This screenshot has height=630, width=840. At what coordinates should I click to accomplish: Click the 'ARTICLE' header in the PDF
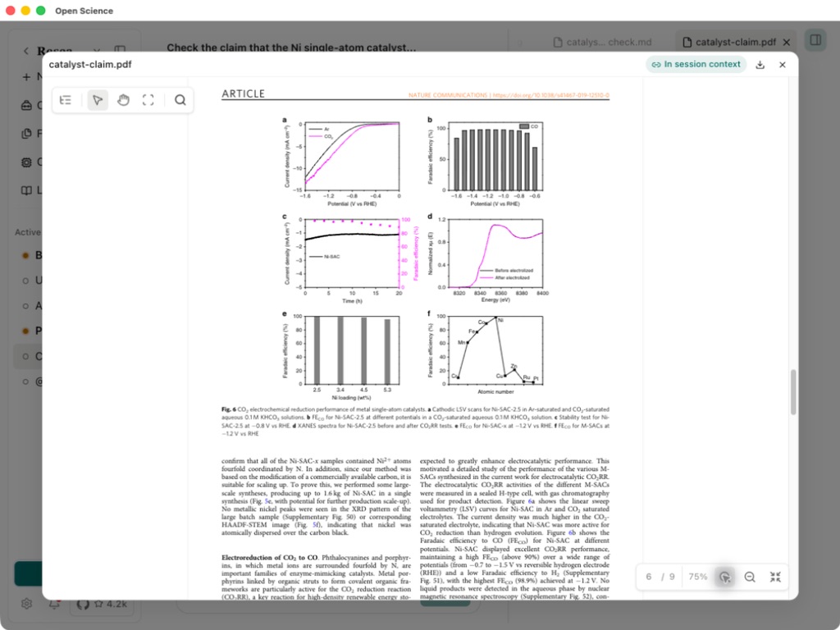point(243,94)
